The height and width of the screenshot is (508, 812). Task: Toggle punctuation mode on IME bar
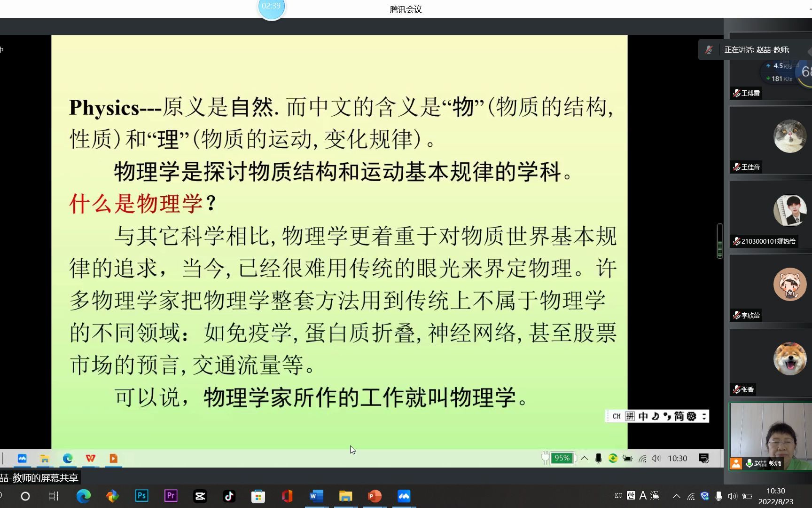667,416
